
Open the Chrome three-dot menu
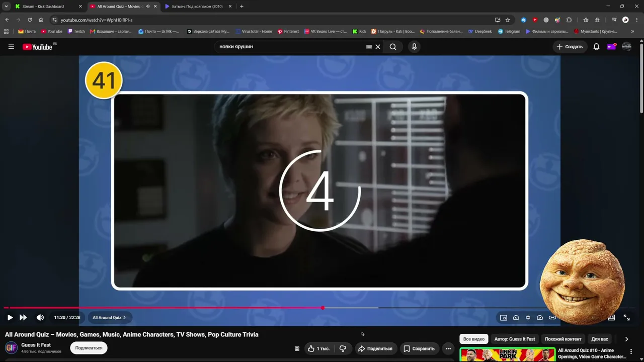(636, 20)
